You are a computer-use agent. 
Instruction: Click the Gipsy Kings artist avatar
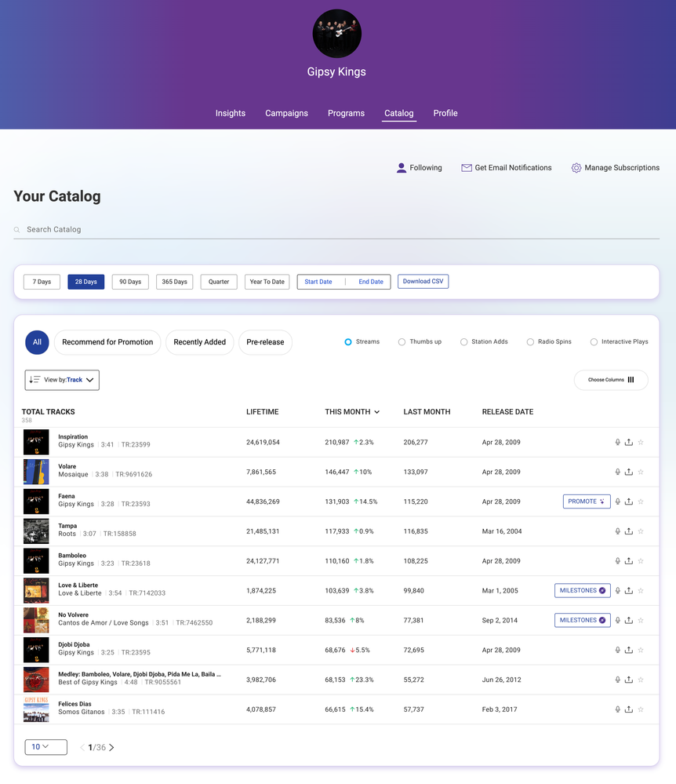336,34
